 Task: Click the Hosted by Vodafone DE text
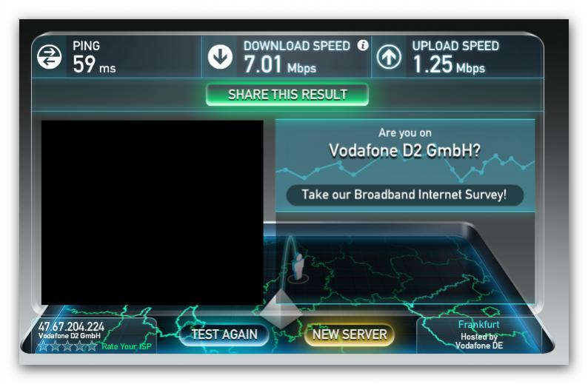pyautogui.click(x=479, y=341)
